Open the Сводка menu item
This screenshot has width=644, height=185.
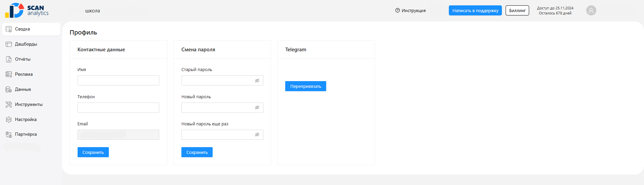tap(31, 29)
